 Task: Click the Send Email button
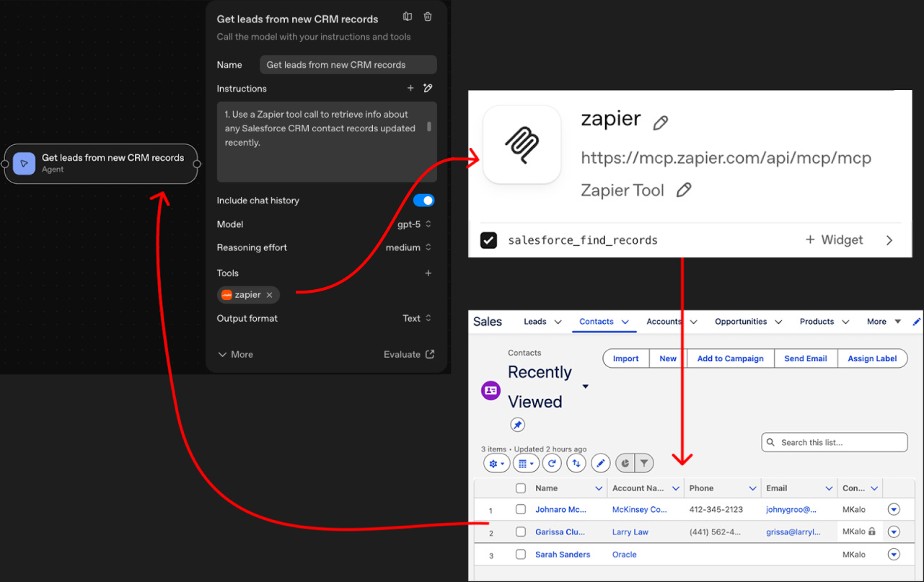click(x=806, y=358)
